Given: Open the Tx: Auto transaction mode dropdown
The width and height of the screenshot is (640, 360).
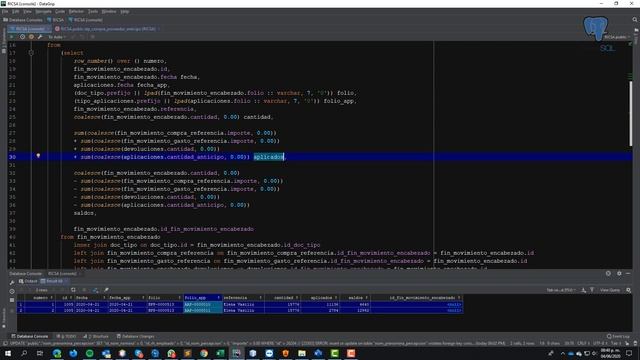Looking at the screenshot, I should (57, 37).
